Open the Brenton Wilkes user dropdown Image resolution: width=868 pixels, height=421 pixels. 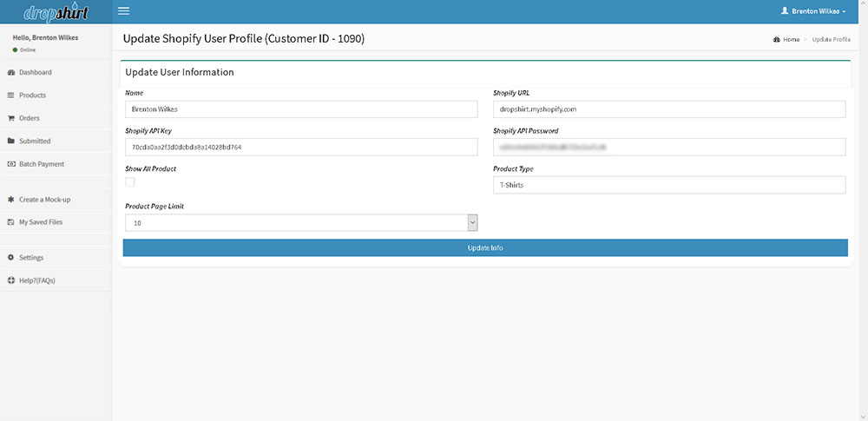pyautogui.click(x=813, y=11)
